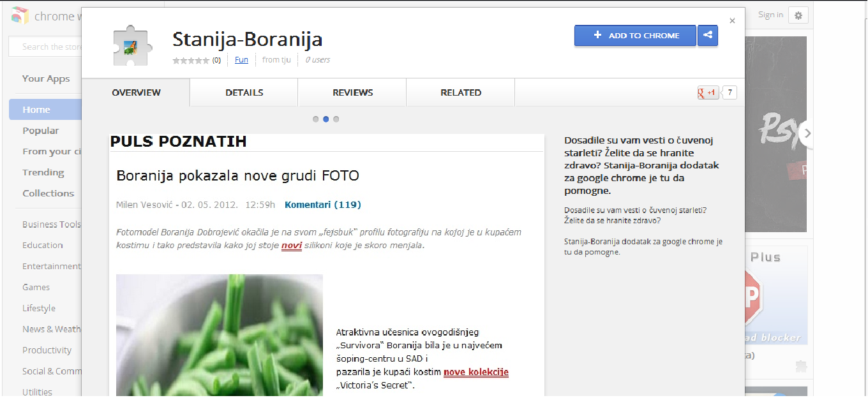The width and height of the screenshot is (868, 398).
Task: Select Popular in the sidebar
Action: [x=41, y=131]
